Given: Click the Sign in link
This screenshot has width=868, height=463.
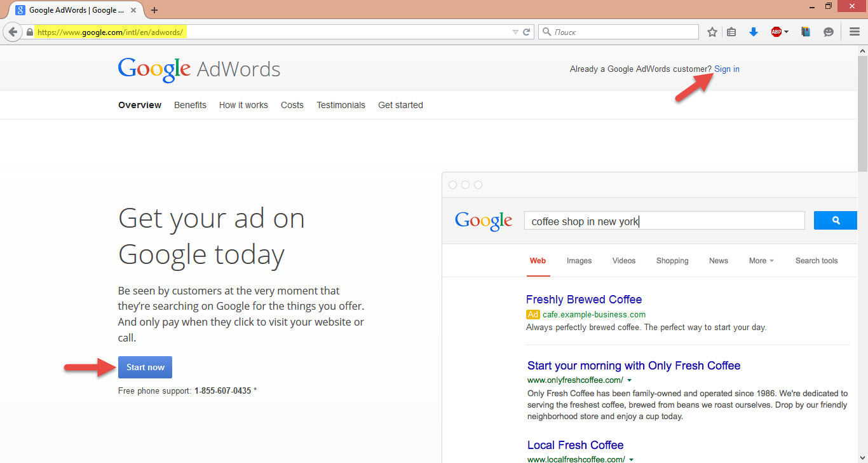Looking at the screenshot, I should (x=727, y=69).
